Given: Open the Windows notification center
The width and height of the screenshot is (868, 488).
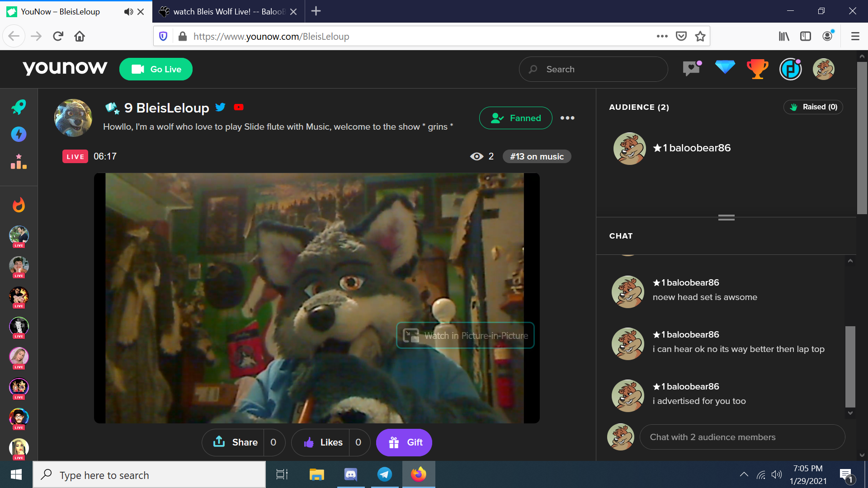Looking at the screenshot, I should [846, 475].
